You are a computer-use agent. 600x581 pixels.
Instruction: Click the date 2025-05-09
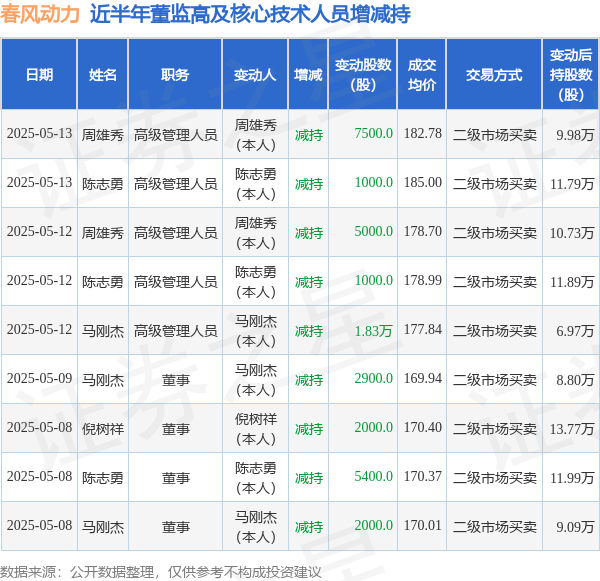click(x=39, y=379)
